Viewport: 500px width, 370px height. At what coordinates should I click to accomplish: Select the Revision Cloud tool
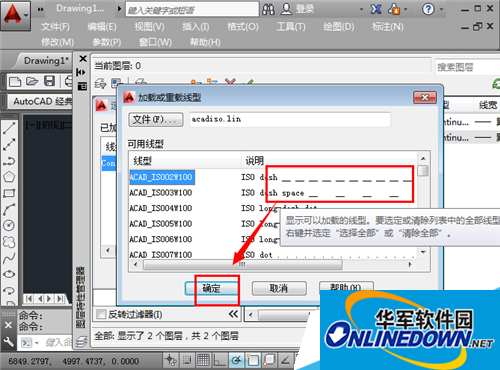(9, 242)
